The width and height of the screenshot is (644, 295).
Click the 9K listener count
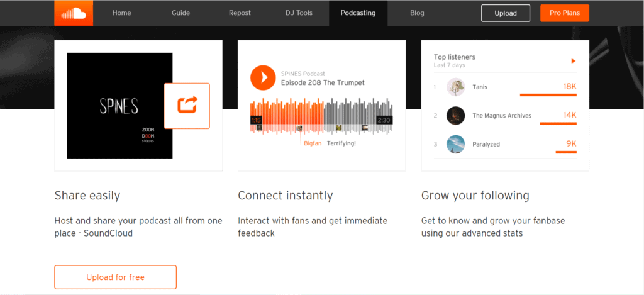tap(571, 144)
